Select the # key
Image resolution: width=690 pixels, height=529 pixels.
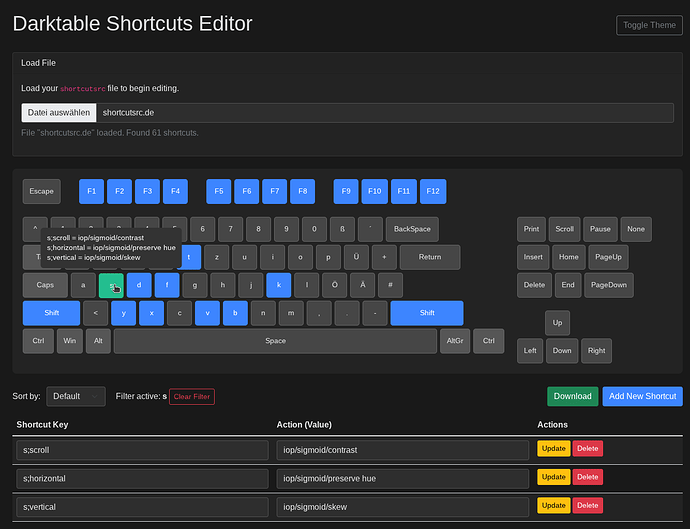click(390, 285)
